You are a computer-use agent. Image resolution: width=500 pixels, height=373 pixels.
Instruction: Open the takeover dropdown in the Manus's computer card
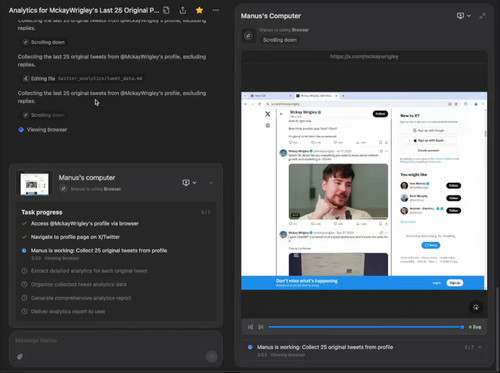pyautogui.click(x=189, y=183)
